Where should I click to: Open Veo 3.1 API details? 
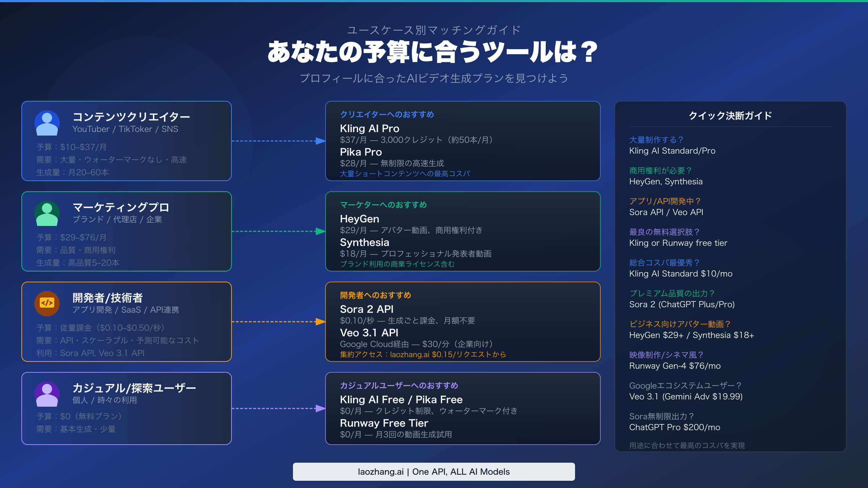[x=369, y=332]
